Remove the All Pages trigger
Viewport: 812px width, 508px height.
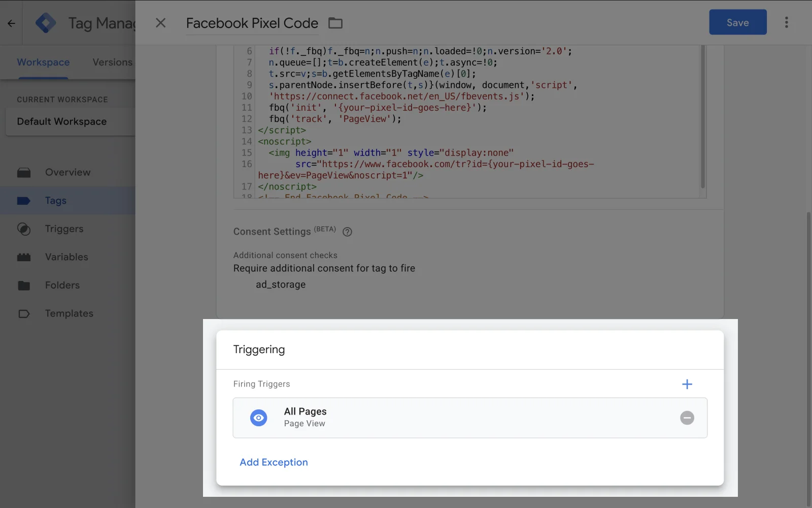point(687,418)
